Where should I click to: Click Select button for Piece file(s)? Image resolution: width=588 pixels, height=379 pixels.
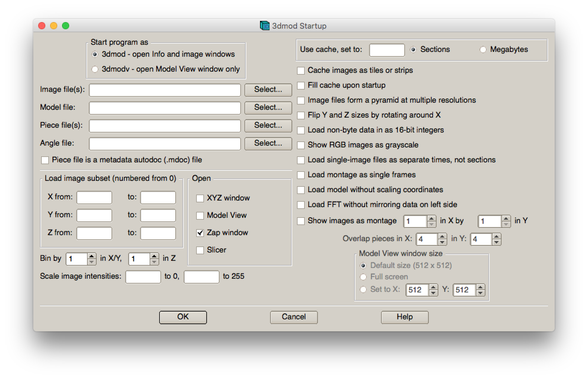click(x=268, y=125)
